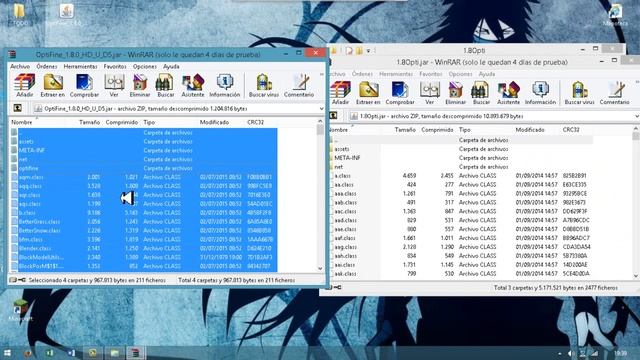The height and width of the screenshot is (360, 640).
Task: Open Herramientas menu in OptiFine window
Action: [x=80, y=66]
